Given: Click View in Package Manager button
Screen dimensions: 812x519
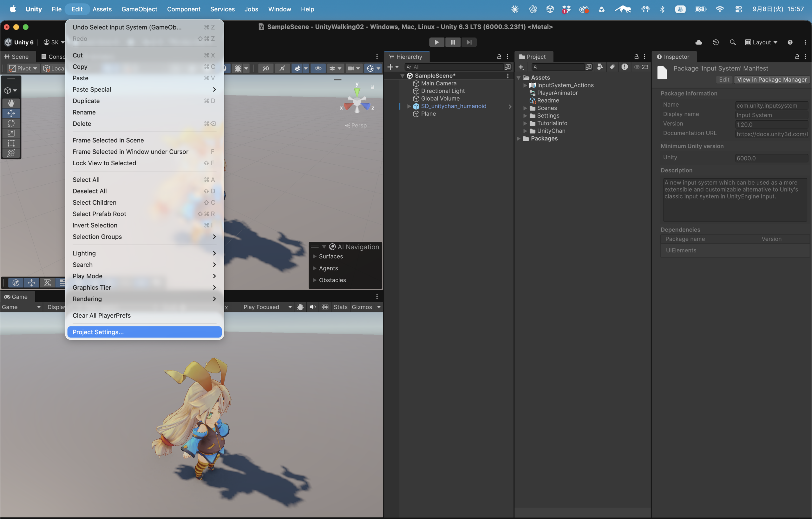Looking at the screenshot, I should [x=771, y=80].
